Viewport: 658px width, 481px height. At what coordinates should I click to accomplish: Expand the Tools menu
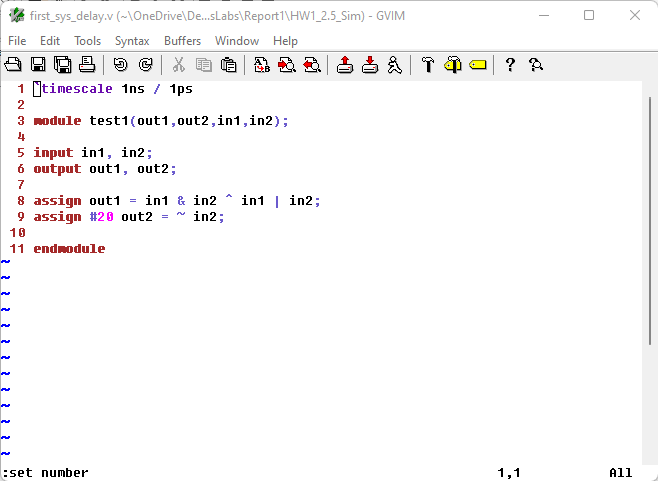click(88, 41)
